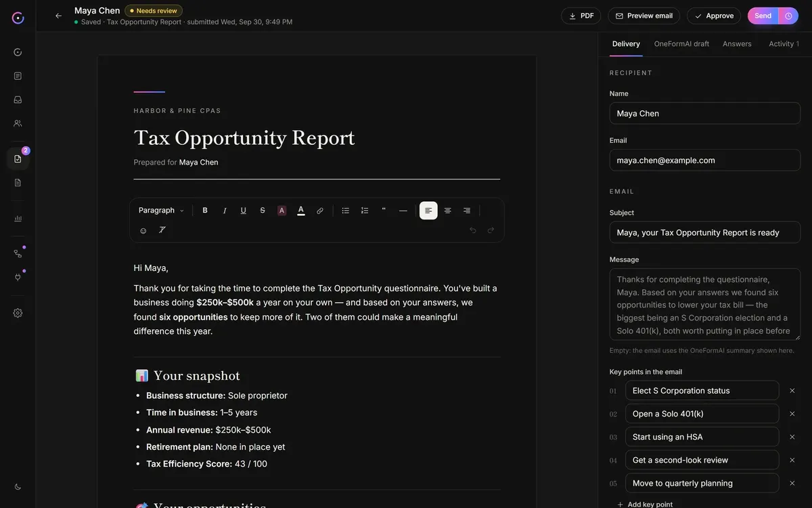
Task: Open the inbox tray sidebar icon
Action: [x=18, y=100]
